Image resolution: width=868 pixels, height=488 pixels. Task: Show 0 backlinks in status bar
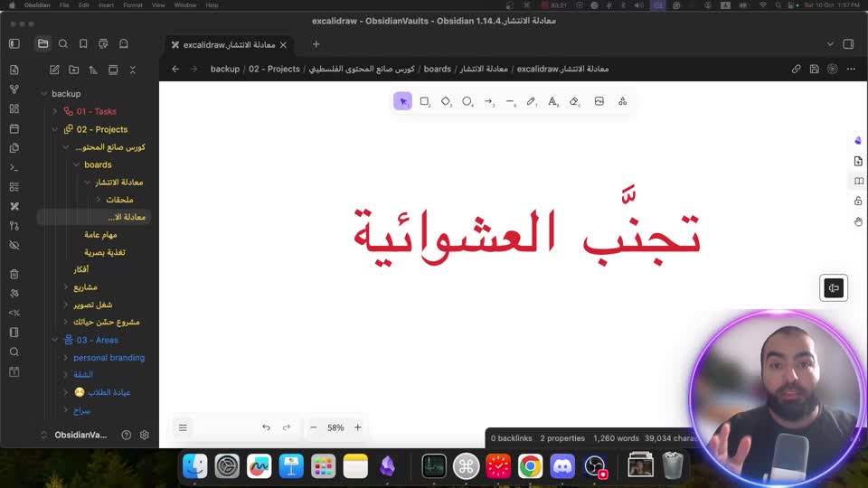511,438
